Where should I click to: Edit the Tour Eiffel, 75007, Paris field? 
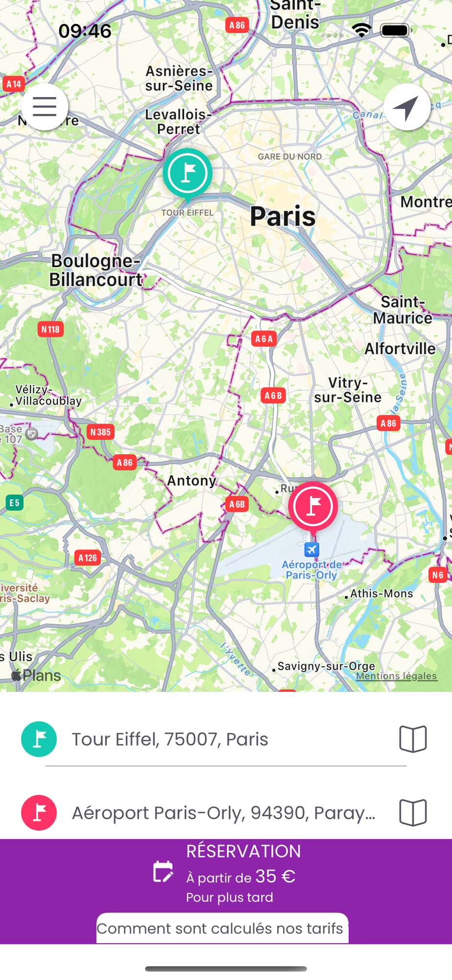pyautogui.click(x=225, y=739)
